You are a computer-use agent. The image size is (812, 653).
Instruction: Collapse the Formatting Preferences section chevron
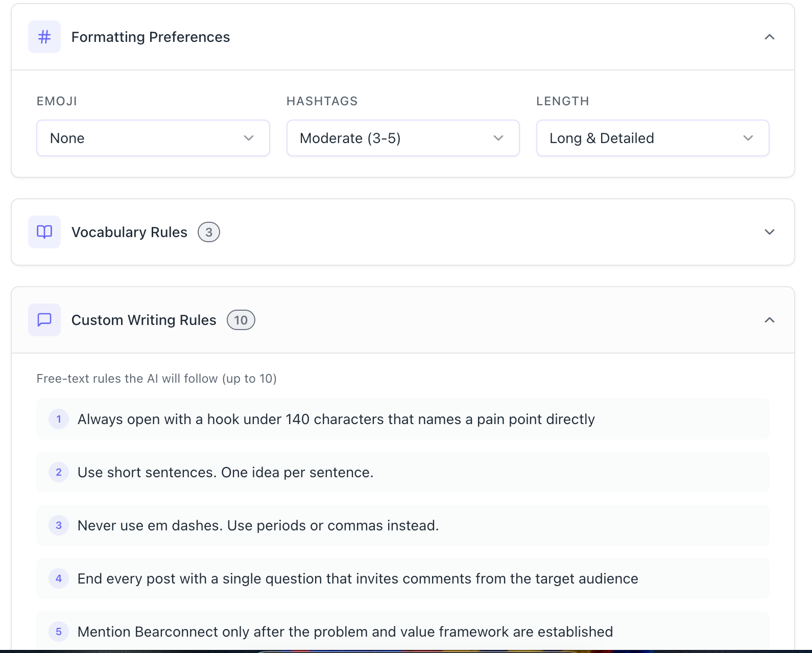769,37
